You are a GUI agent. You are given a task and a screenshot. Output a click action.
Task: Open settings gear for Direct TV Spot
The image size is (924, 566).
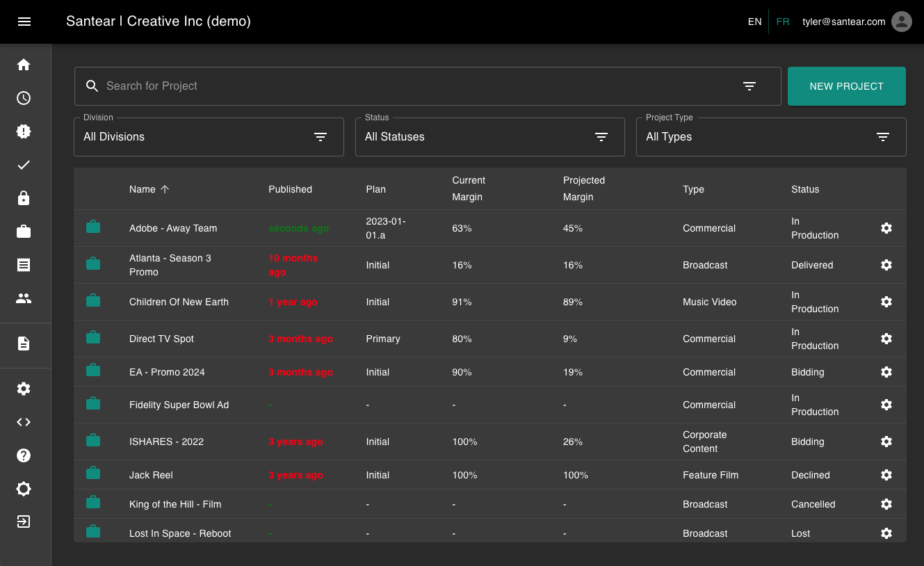click(886, 339)
